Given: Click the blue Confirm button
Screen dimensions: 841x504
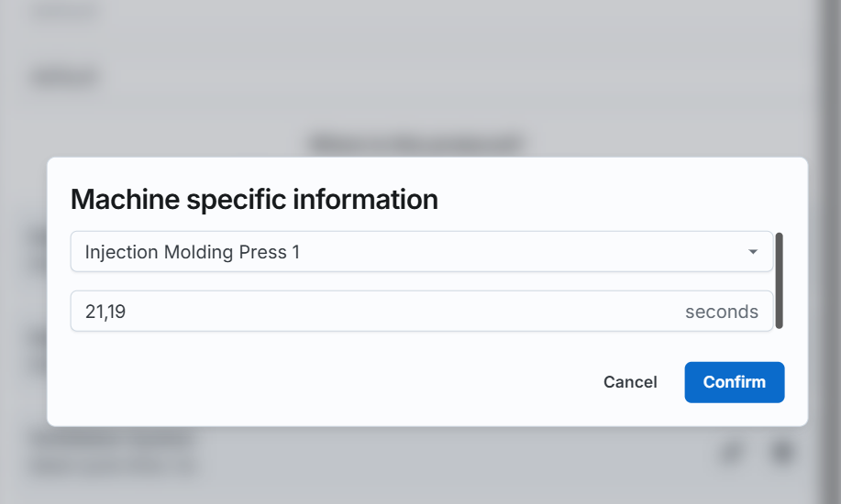Looking at the screenshot, I should click(x=735, y=382).
